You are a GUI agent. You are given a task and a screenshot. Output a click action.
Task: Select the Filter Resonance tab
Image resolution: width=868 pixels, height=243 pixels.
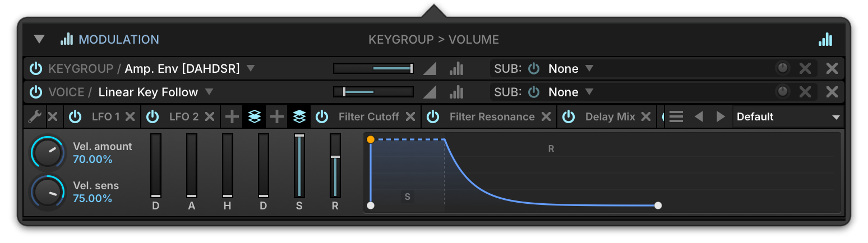click(492, 116)
